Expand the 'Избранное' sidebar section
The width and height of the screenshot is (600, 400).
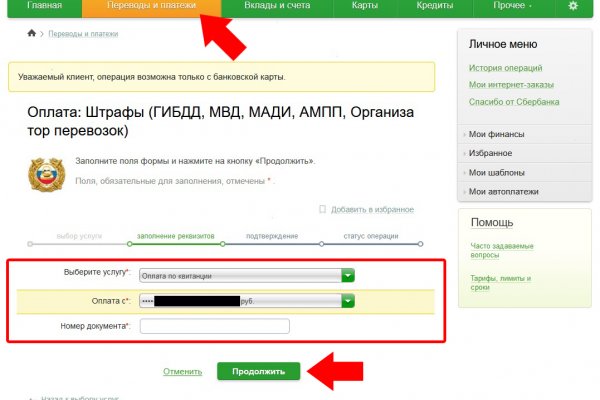tap(490, 153)
